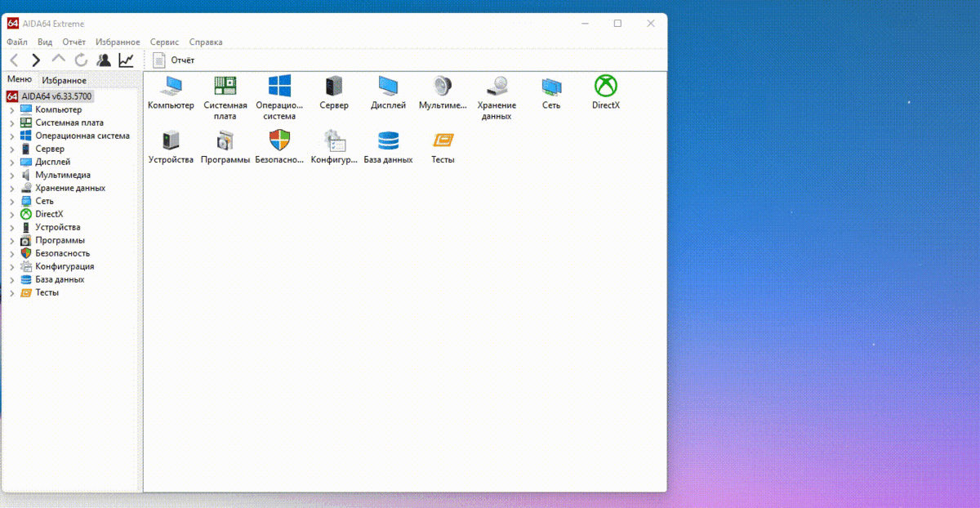
Task: Expand the DirectX tree node
Action: tap(12, 215)
